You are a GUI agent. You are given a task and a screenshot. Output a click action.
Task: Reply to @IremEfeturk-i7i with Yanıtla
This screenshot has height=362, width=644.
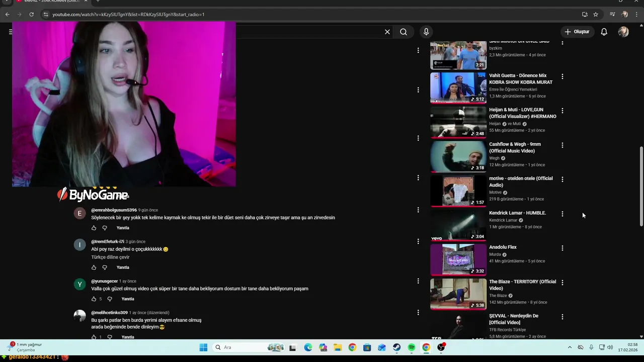123,267
